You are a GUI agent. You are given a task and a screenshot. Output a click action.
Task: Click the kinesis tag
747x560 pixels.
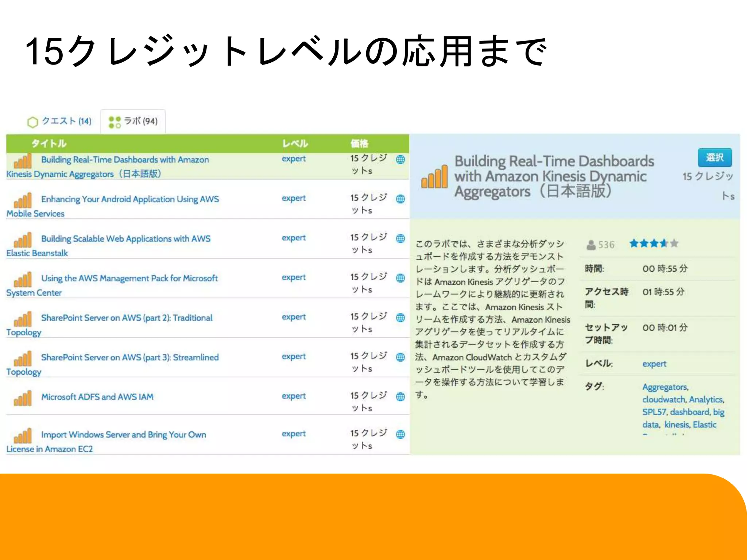pyautogui.click(x=677, y=425)
